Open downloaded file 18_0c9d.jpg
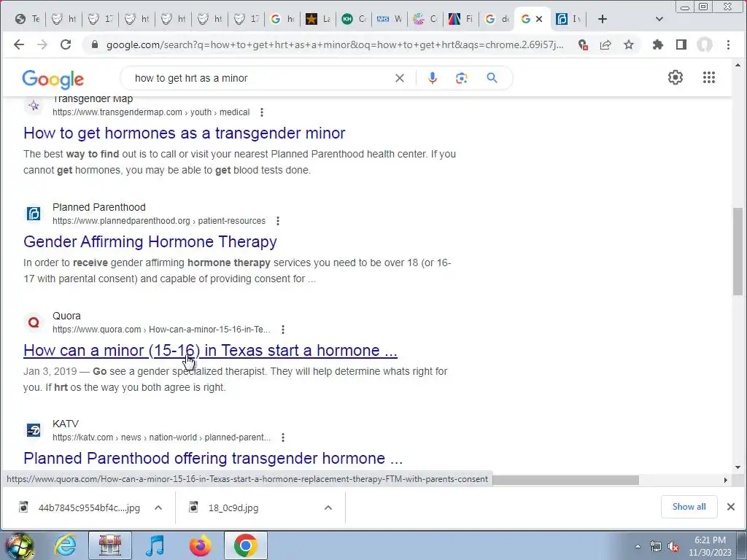The image size is (747, 560). (x=233, y=508)
